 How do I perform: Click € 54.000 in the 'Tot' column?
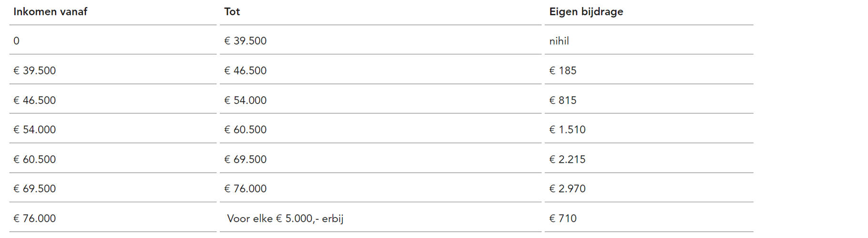point(246,100)
